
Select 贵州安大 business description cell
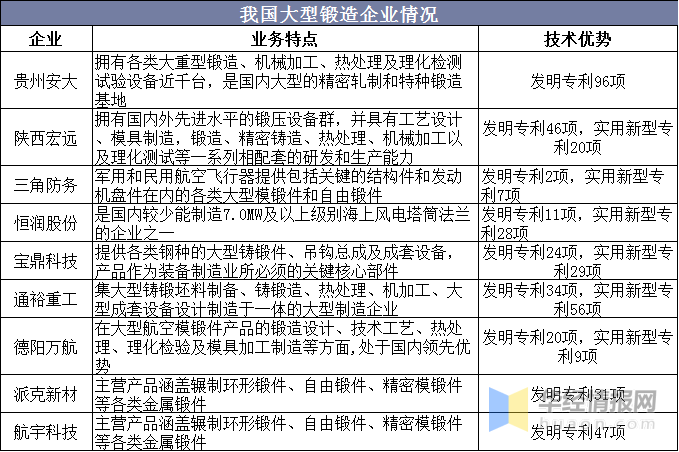click(285, 81)
